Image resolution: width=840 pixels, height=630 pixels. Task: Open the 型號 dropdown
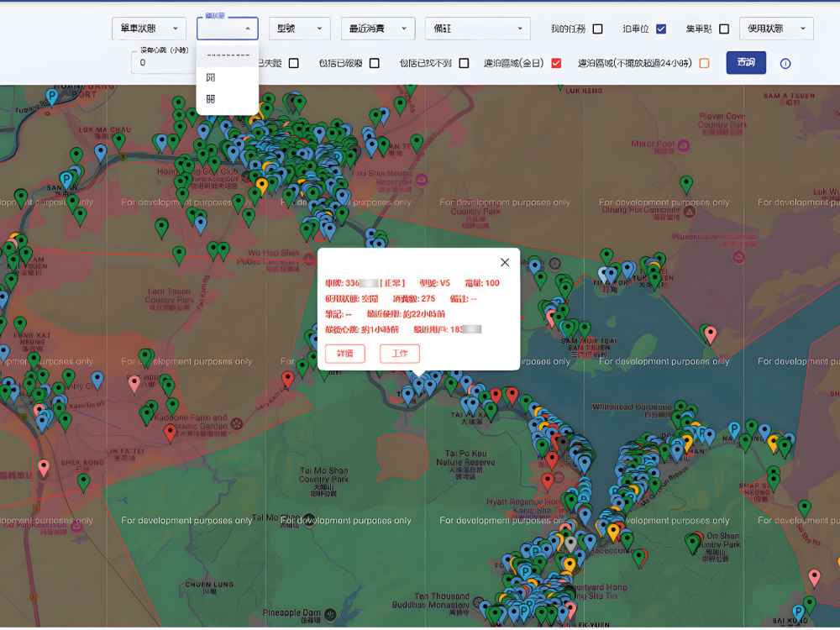pyautogui.click(x=300, y=29)
